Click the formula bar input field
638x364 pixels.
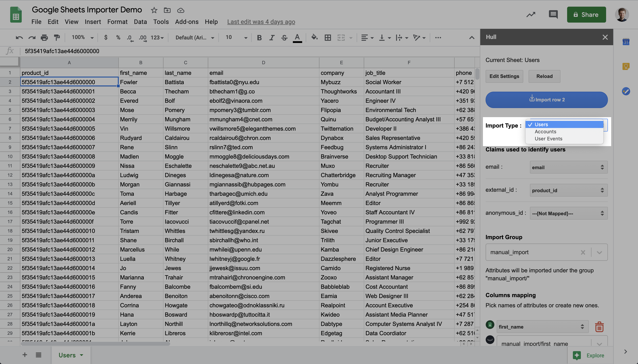[225, 51]
